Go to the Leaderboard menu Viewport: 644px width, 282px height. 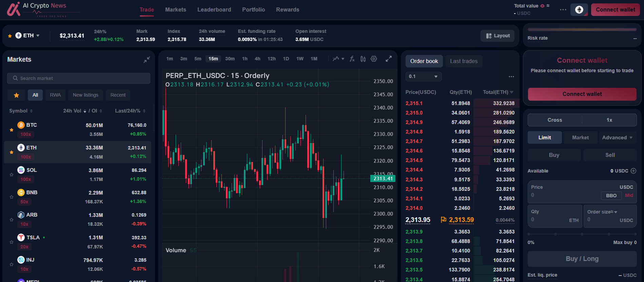coord(214,10)
